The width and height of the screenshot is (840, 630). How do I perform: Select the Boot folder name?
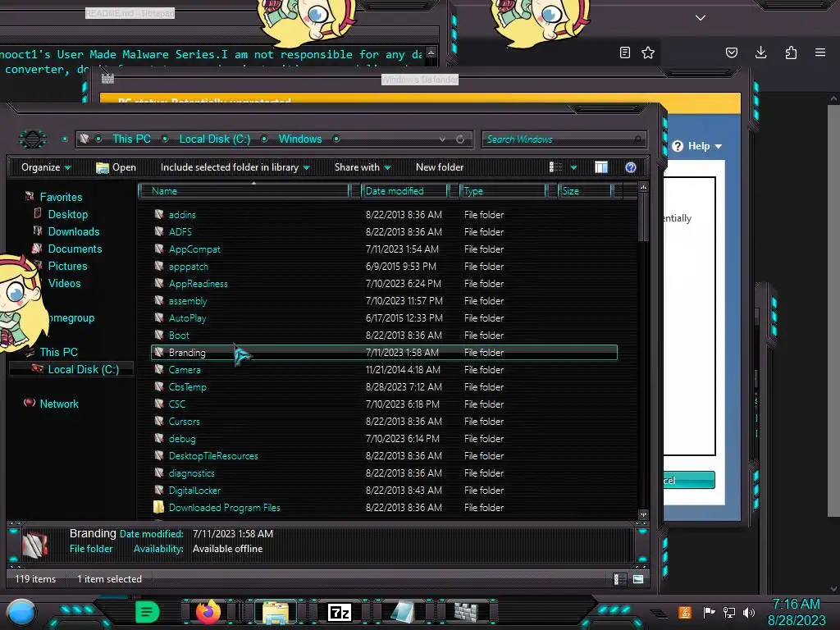(179, 335)
